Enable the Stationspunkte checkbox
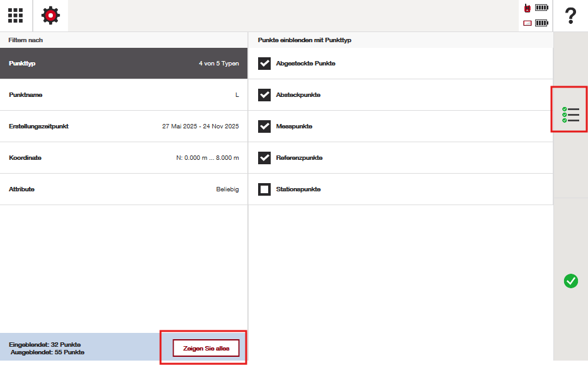This screenshot has width=588, height=365. tap(264, 189)
